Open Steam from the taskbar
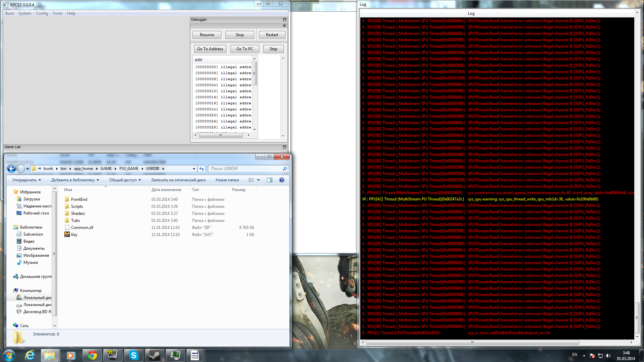Image resolution: width=644 pixels, height=362 pixels. (154, 355)
